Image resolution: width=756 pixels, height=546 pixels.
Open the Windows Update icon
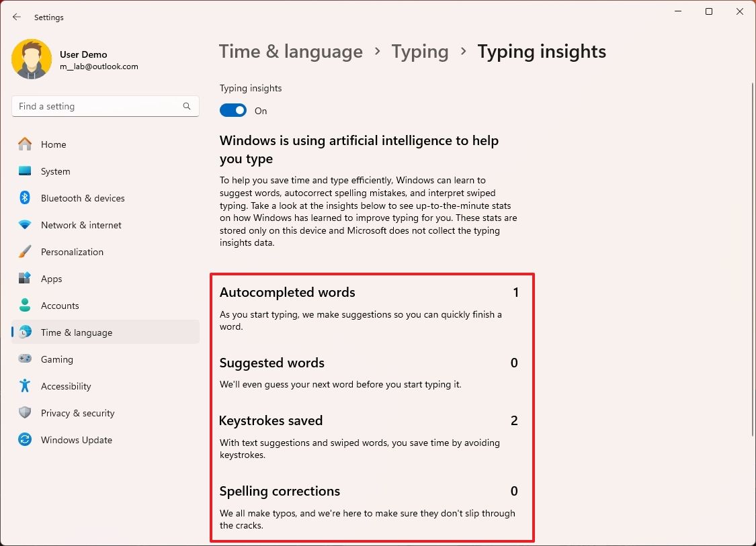[x=27, y=440]
